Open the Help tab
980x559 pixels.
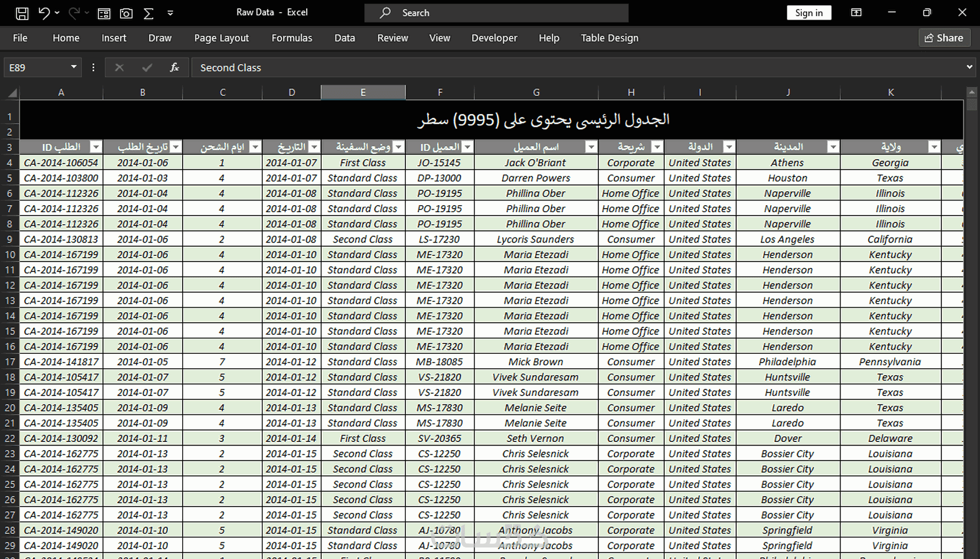pos(549,38)
